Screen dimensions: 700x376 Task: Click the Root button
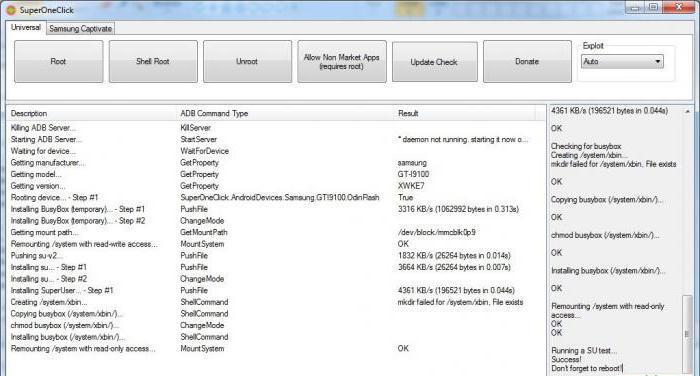pyautogui.click(x=58, y=61)
